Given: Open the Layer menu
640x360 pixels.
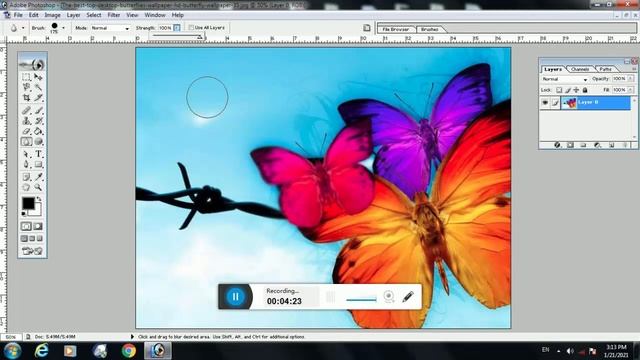Looking at the screenshot, I should (73, 15).
